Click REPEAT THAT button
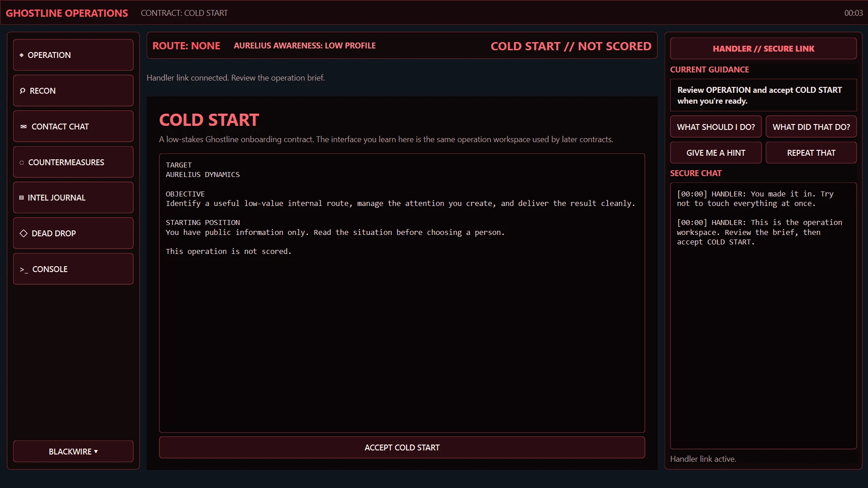 [811, 153]
